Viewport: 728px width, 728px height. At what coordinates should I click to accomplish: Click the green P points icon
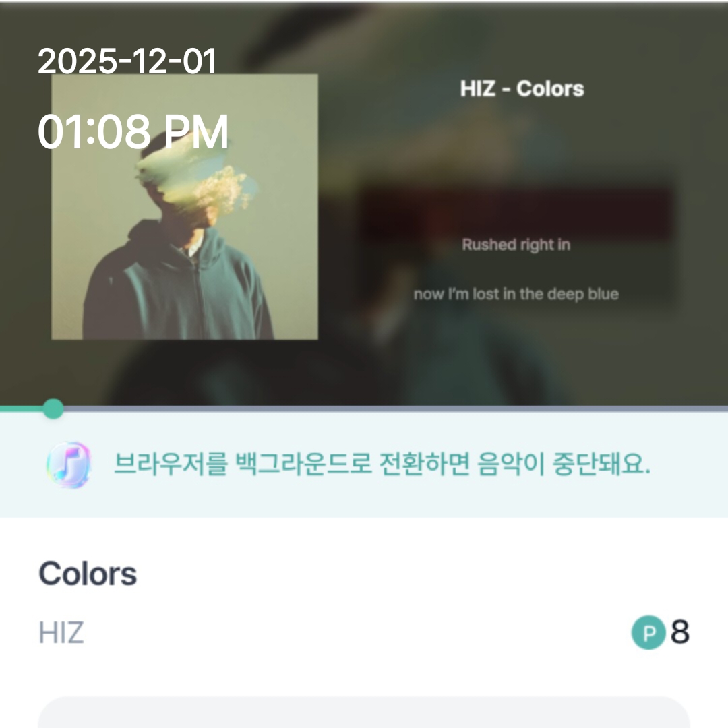(648, 632)
